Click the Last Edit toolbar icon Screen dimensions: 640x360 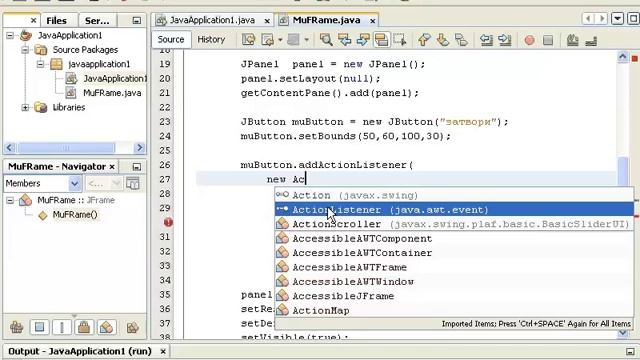(249, 40)
